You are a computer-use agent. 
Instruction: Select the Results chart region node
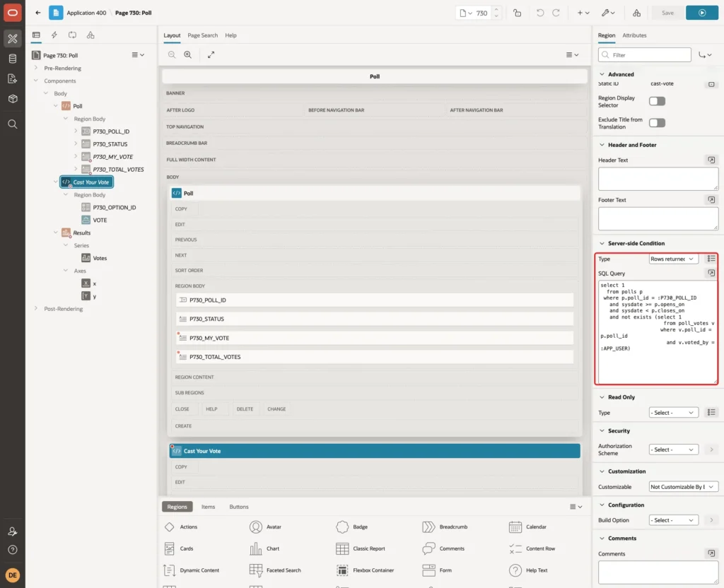[81, 233]
